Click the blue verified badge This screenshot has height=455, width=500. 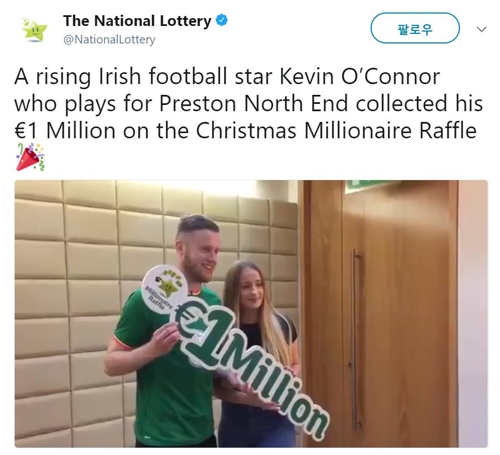click(222, 21)
